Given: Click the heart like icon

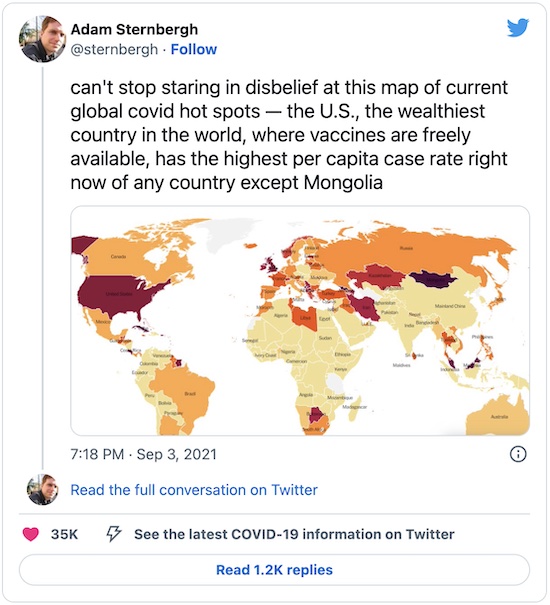Looking at the screenshot, I should click(x=31, y=534).
